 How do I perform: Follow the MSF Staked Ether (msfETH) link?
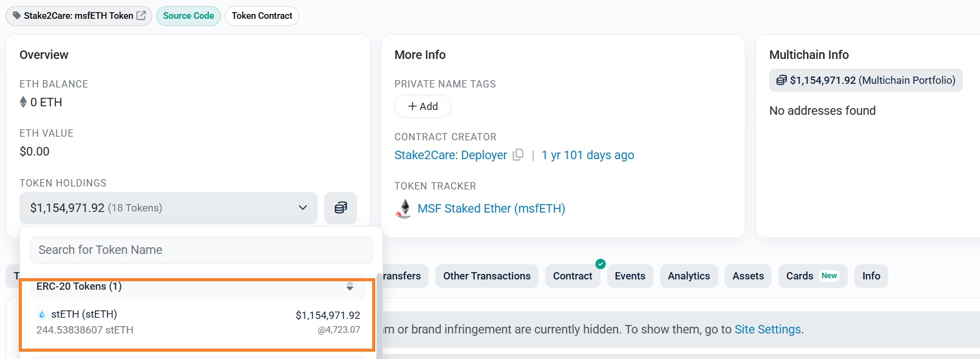coord(491,208)
